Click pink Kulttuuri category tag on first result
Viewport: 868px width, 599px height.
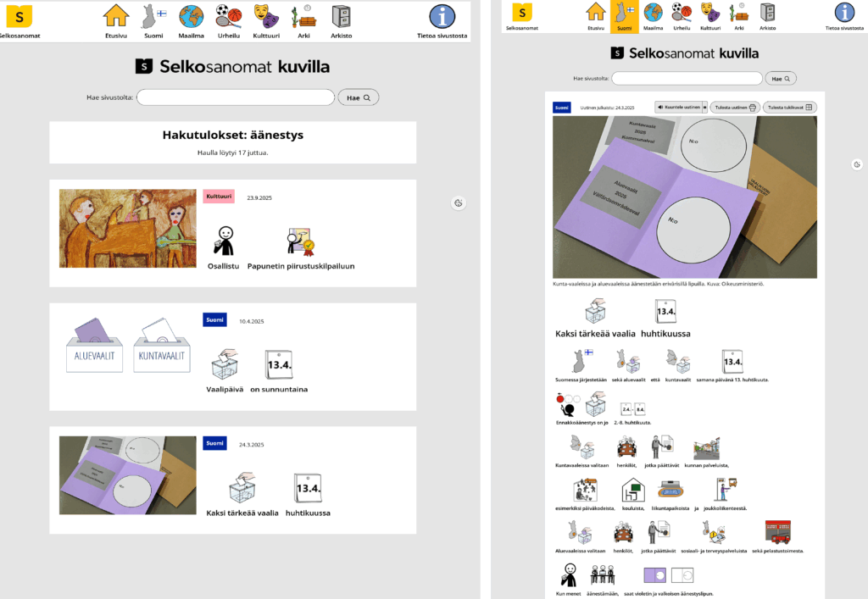coord(219,197)
